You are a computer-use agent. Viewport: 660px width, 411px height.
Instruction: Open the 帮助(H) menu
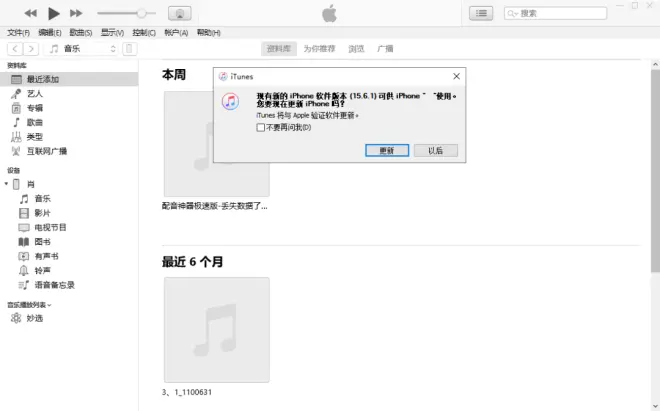(x=209, y=32)
